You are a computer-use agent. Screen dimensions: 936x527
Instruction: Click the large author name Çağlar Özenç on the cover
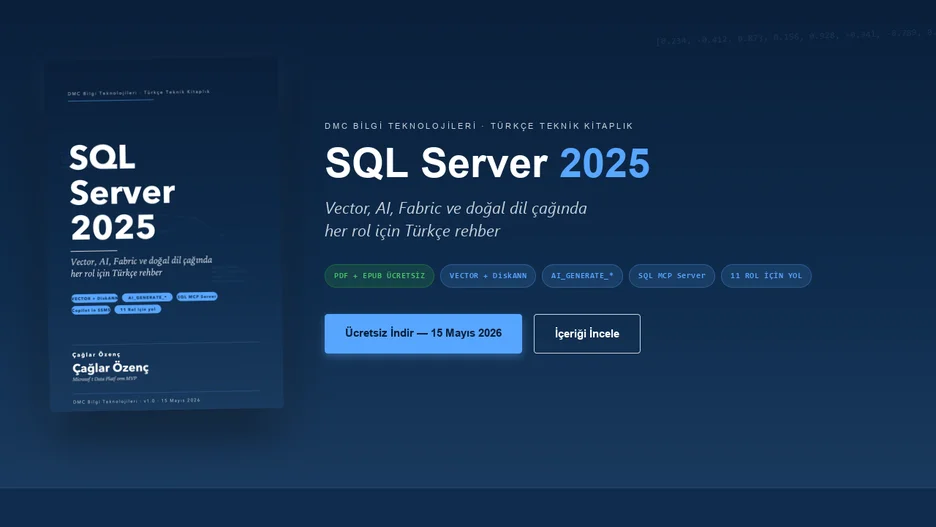click(x=110, y=368)
